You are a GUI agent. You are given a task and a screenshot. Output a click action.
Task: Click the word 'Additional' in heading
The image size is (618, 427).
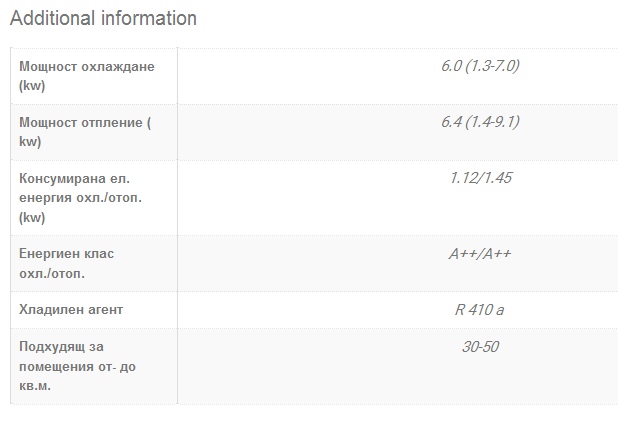click(x=52, y=19)
